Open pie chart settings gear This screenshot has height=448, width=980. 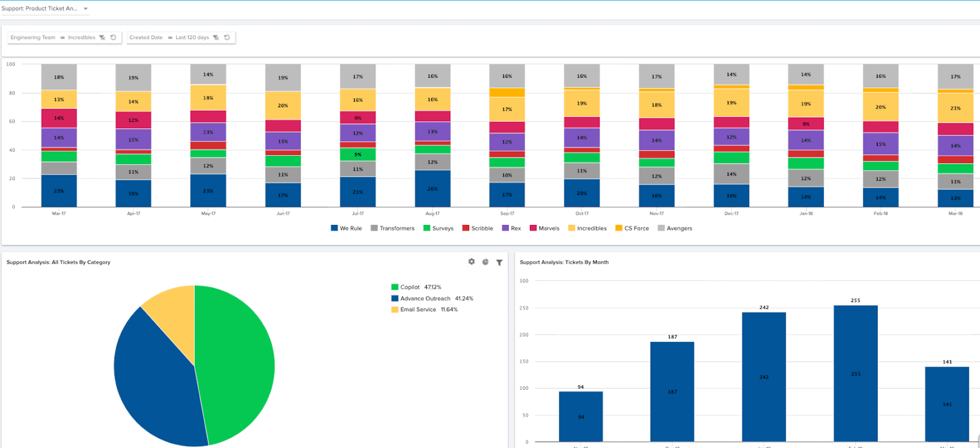[x=472, y=262]
